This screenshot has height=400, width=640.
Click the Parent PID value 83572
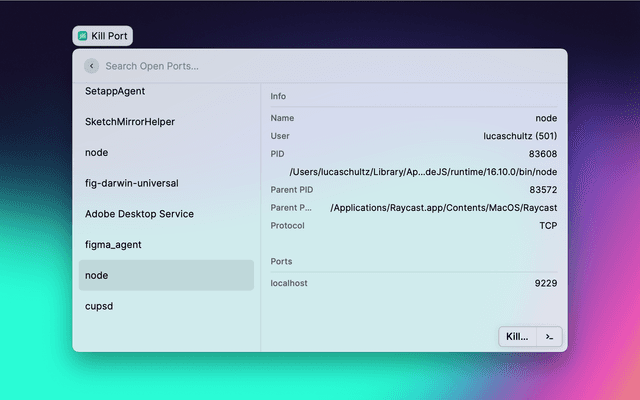(543, 190)
